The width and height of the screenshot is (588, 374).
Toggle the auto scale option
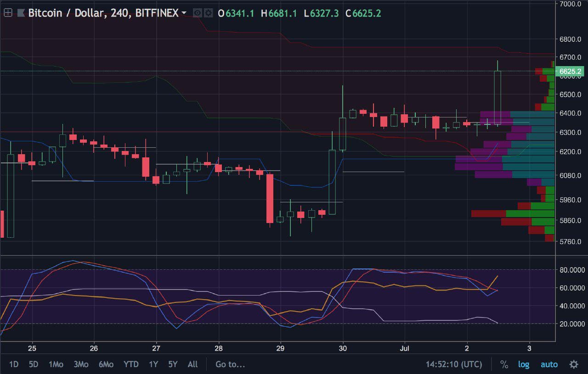[x=549, y=364]
